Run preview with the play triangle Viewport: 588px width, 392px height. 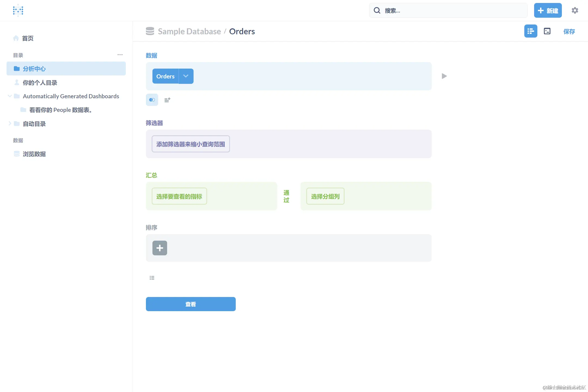click(x=444, y=76)
